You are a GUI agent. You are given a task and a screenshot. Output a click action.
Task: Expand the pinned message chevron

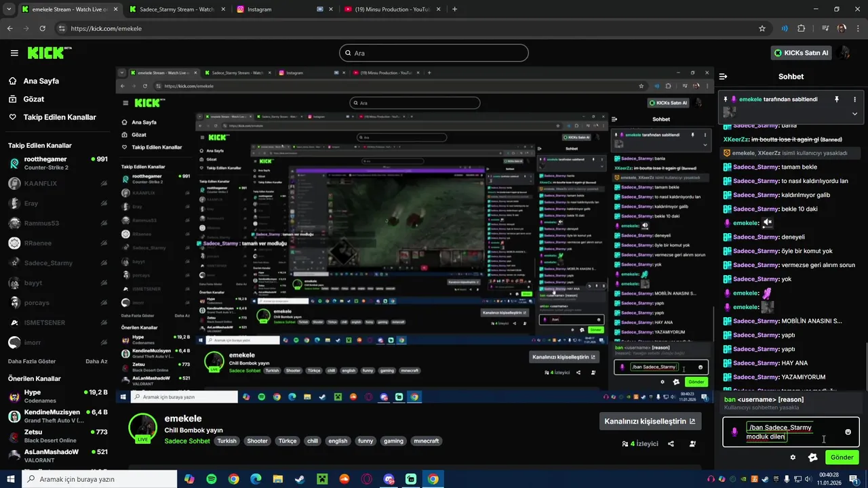point(854,114)
